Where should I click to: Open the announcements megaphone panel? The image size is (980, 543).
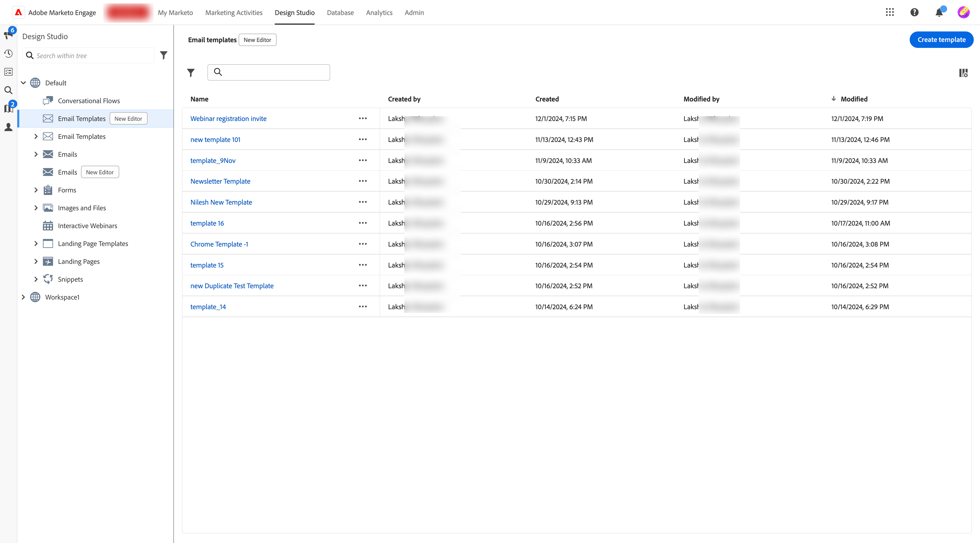coord(8,35)
